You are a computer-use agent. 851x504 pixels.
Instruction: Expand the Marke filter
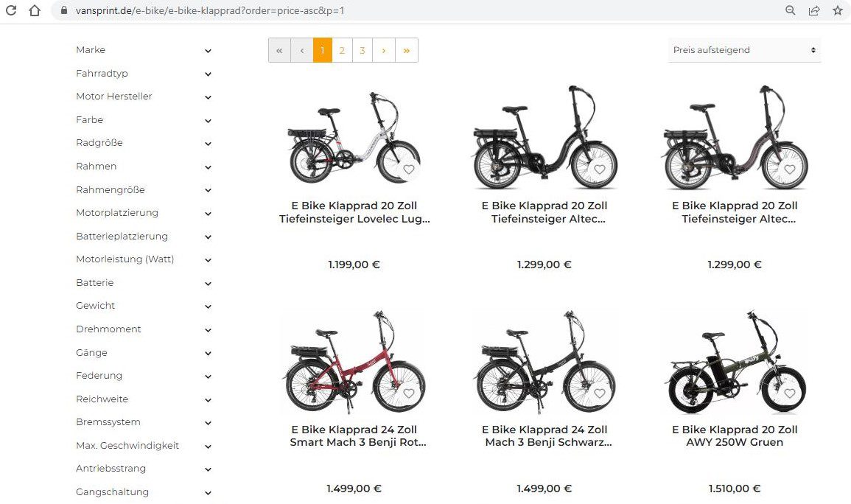point(143,50)
